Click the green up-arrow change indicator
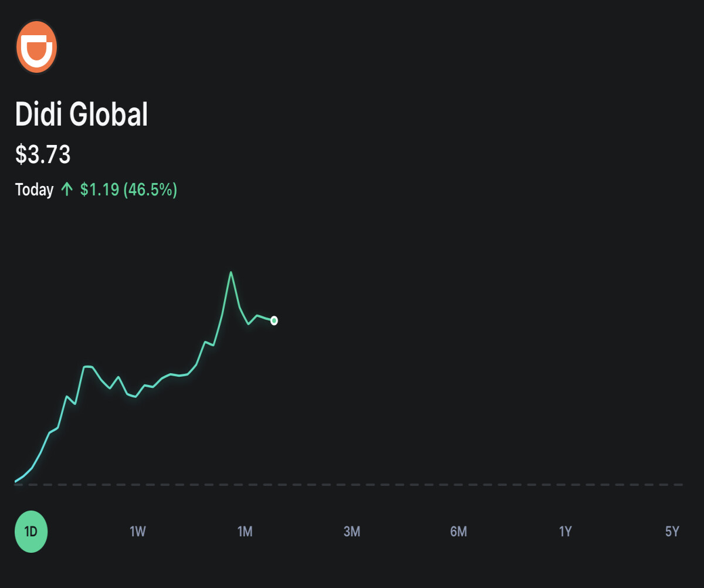Viewport: 704px width, 588px height. point(67,190)
